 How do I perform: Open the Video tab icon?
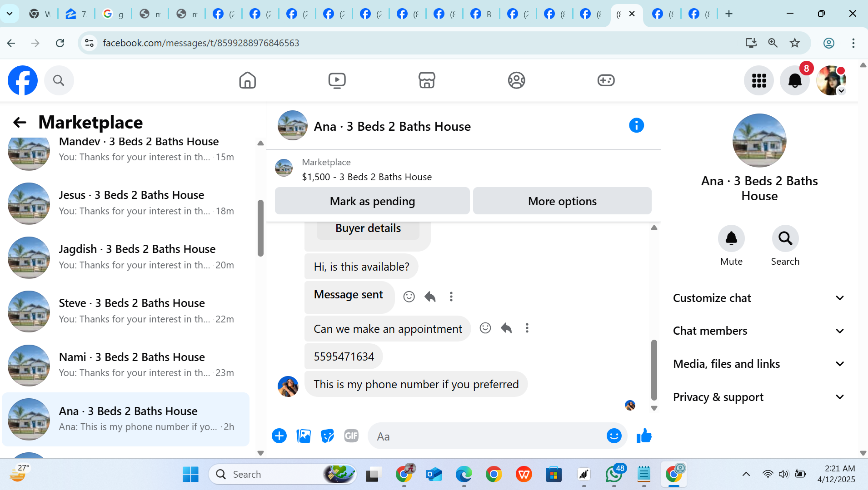tap(337, 80)
